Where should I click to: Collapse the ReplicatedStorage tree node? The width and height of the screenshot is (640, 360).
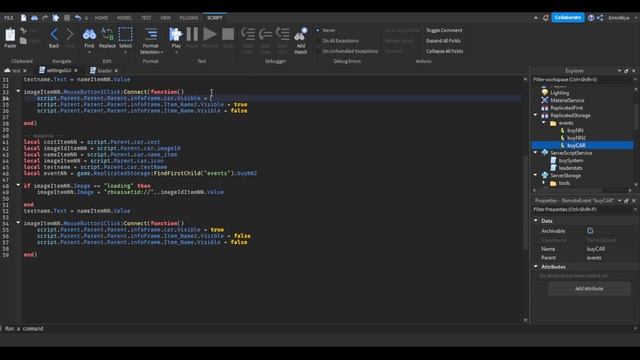tap(536, 115)
